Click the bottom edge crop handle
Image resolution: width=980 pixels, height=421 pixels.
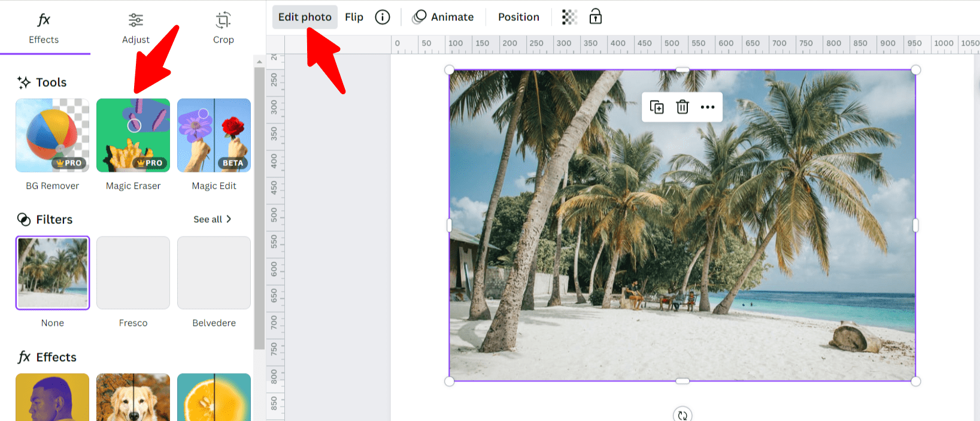682,381
